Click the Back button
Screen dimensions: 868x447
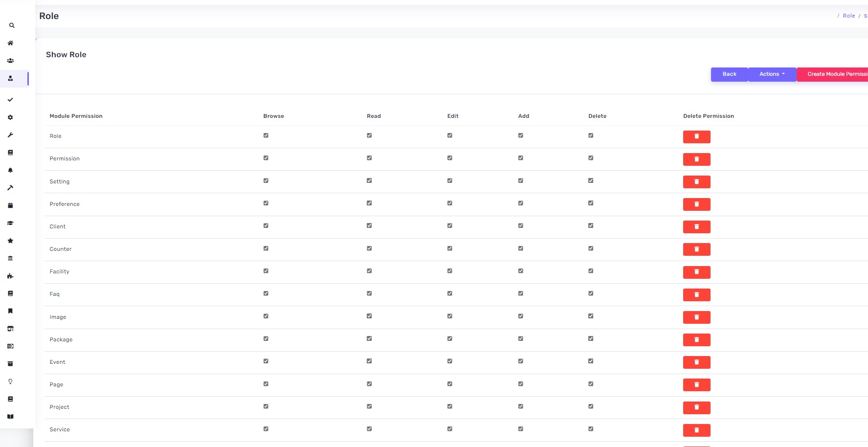click(x=729, y=74)
